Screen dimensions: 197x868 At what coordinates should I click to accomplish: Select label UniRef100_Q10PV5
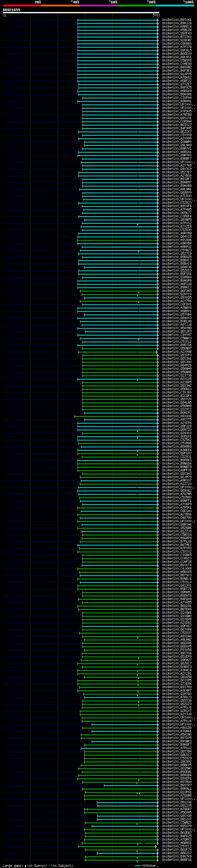click(176, 74)
